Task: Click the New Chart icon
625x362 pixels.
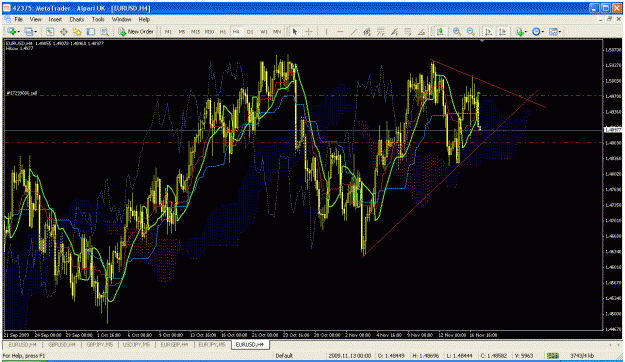Action: click(x=11, y=31)
